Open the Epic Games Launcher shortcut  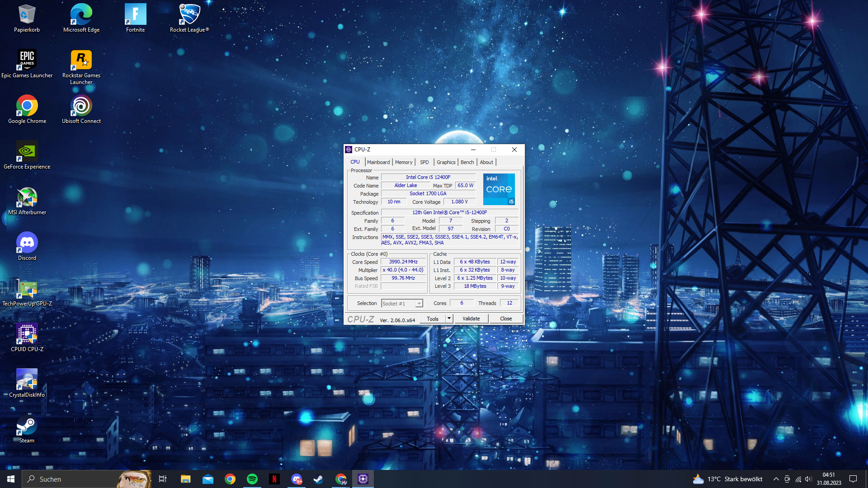[27, 61]
